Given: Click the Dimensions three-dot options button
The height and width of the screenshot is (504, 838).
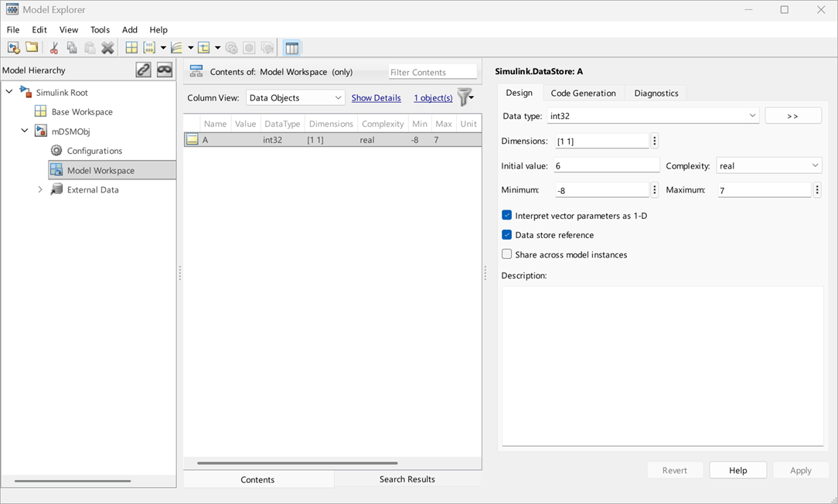Looking at the screenshot, I should [x=655, y=141].
